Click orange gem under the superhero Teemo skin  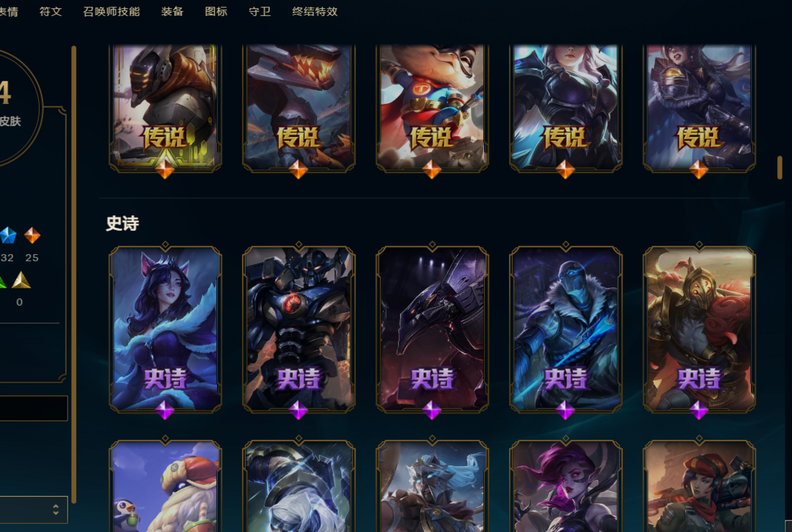coord(431,169)
